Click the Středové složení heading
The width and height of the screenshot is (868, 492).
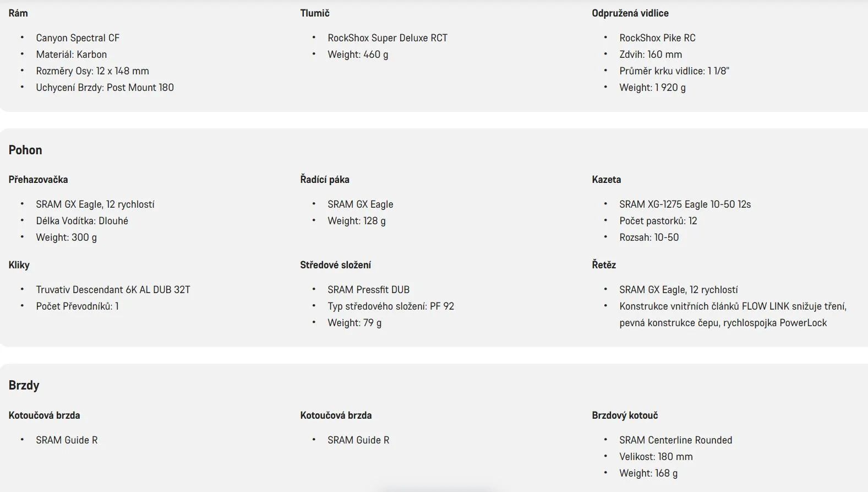point(336,265)
